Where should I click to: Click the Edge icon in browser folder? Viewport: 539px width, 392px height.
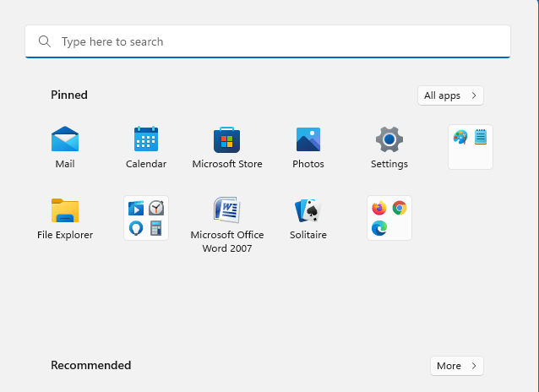[379, 228]
